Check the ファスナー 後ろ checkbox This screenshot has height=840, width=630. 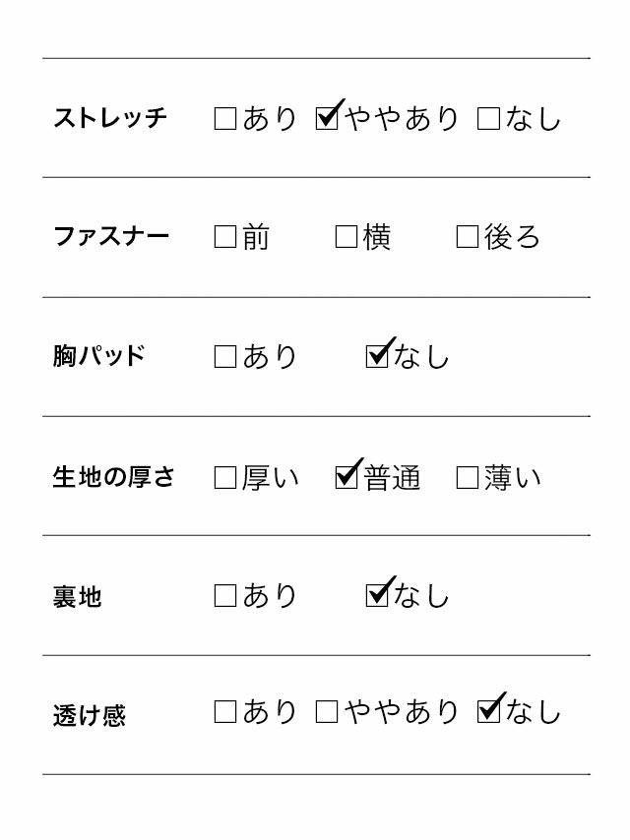(468, 237)
